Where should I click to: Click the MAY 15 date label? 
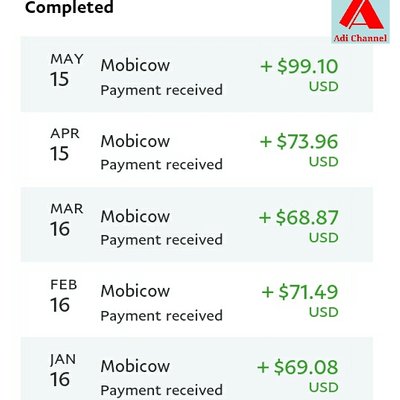click(66, 70)
